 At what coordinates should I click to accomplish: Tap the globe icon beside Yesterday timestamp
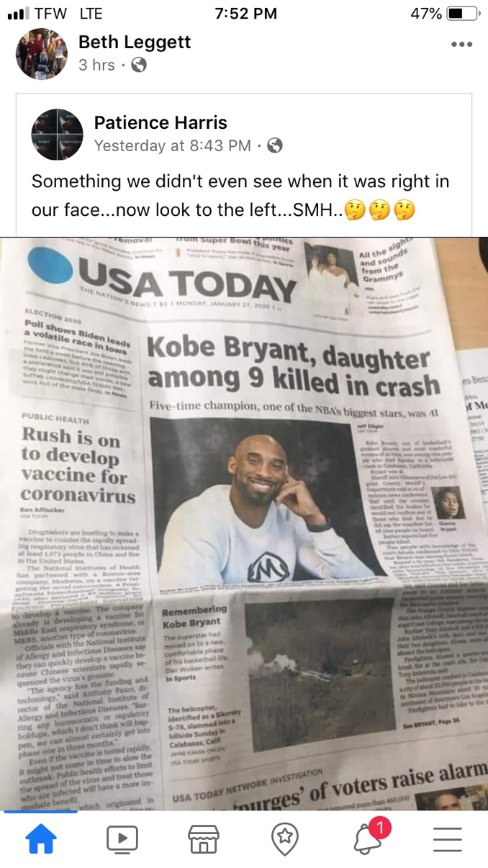[x=274, y=145]
